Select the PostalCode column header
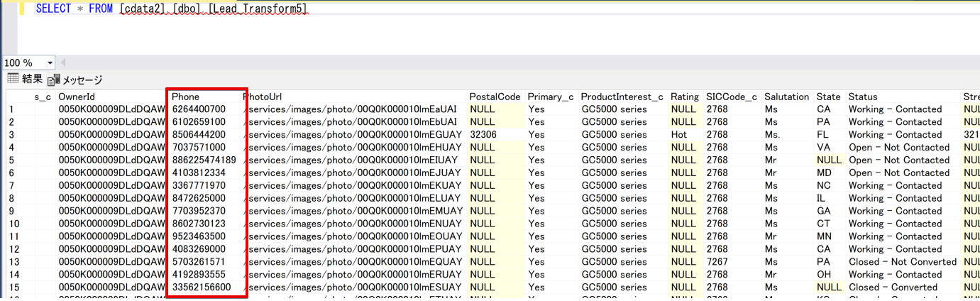The height and width of the screenshot is (301, 980). 495,97
